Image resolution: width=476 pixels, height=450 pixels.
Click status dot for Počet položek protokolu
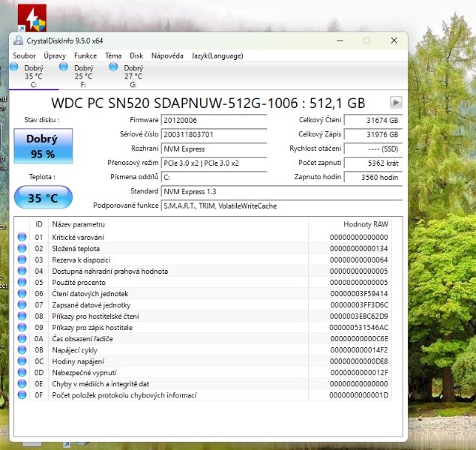click(x=22, y=394)
